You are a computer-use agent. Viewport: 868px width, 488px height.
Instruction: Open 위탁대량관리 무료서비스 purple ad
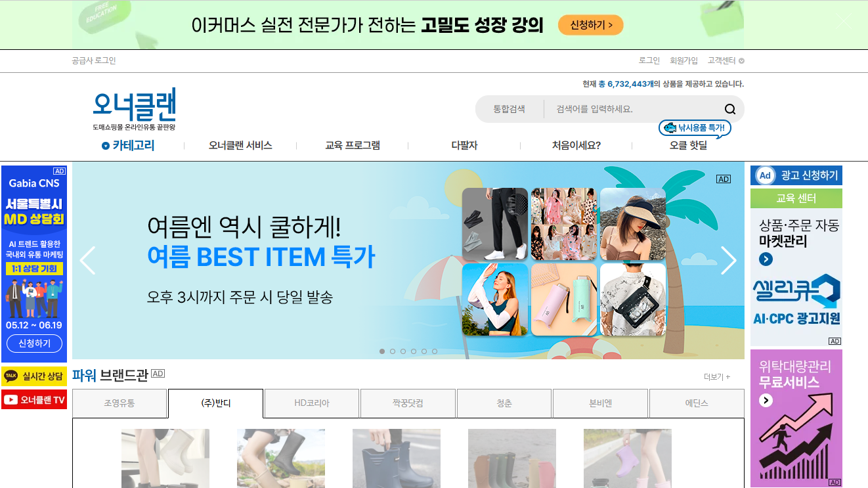[x=796, y=418]
